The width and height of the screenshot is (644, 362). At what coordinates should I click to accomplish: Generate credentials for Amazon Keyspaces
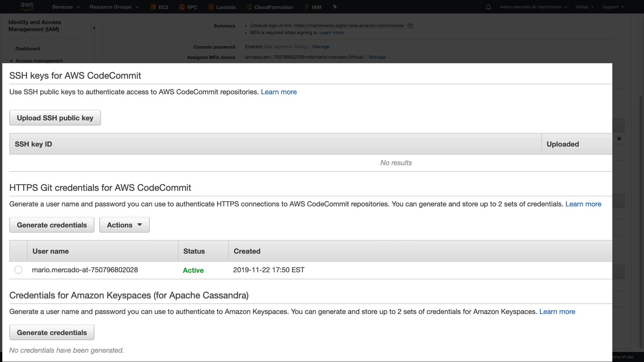(52, 333)
